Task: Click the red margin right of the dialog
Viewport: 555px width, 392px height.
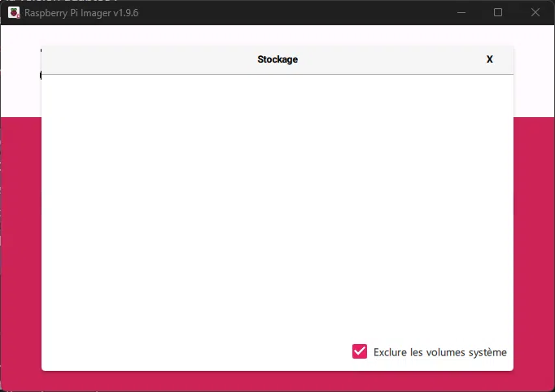Action: pyautogui.click(x=534, y=244)
